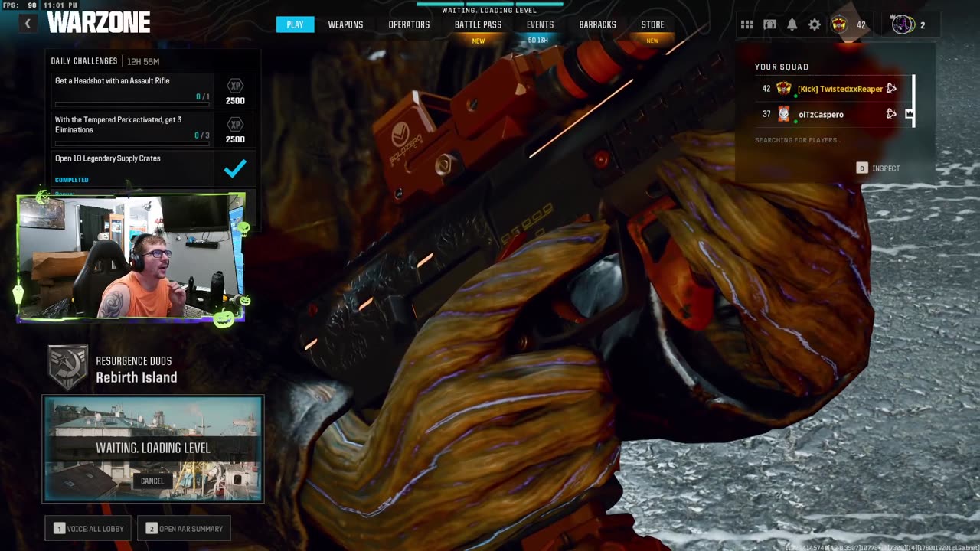Click oITzCaspero's Battle.net platform icon
The height and width of the screenshot is (551, 980).
[891, 114]
